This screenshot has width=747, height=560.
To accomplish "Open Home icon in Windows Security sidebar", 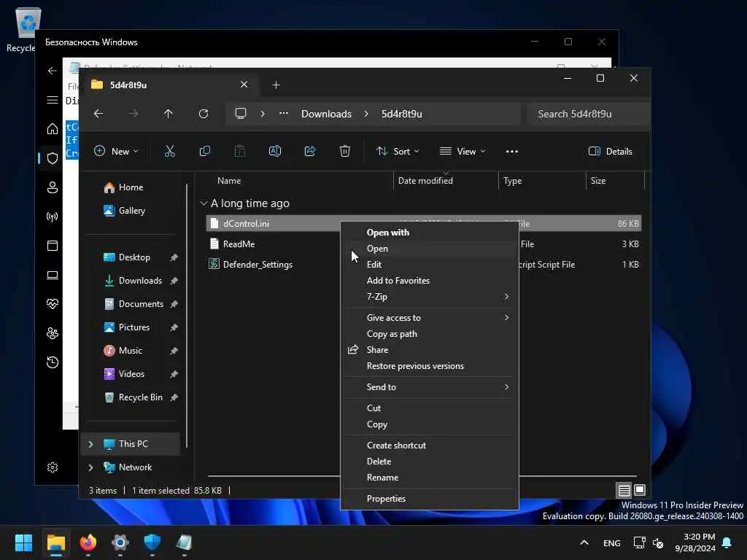I will click(x=53, y=129).
